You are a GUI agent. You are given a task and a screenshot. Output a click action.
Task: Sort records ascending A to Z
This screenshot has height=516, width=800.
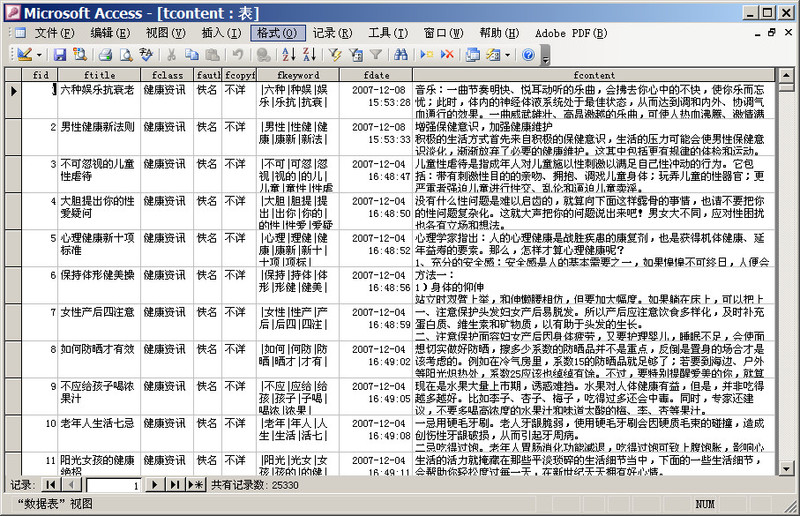[289, 54]
